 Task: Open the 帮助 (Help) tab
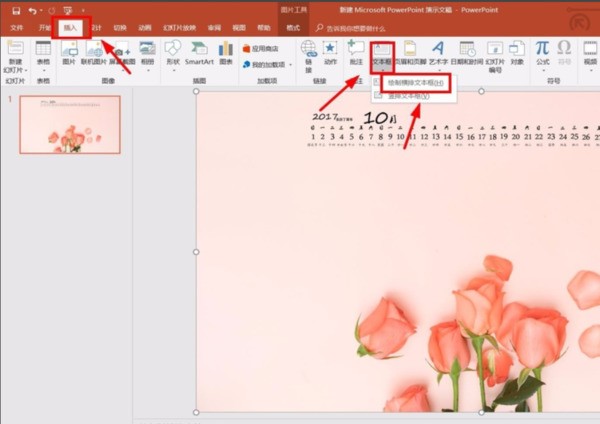coord(264,28)
